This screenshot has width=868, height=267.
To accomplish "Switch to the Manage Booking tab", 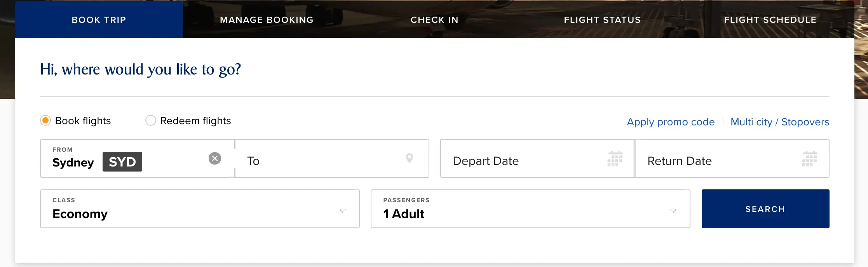I will pos(267,20).
